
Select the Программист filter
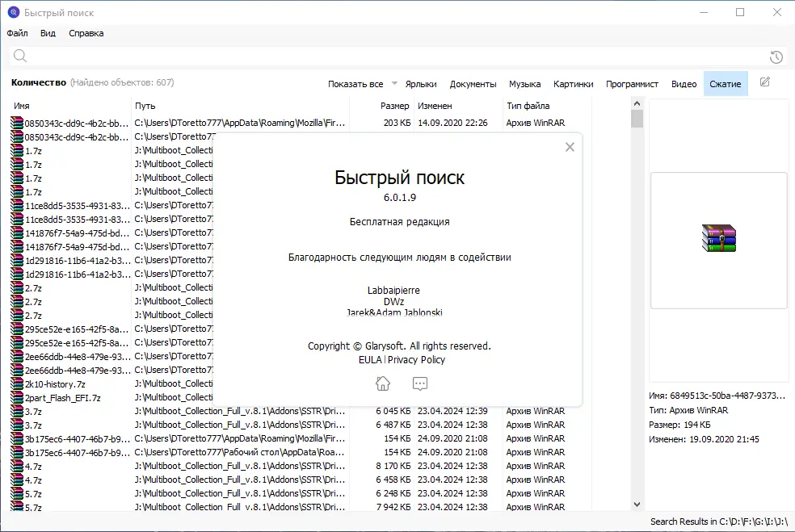[x=633, y=84]
